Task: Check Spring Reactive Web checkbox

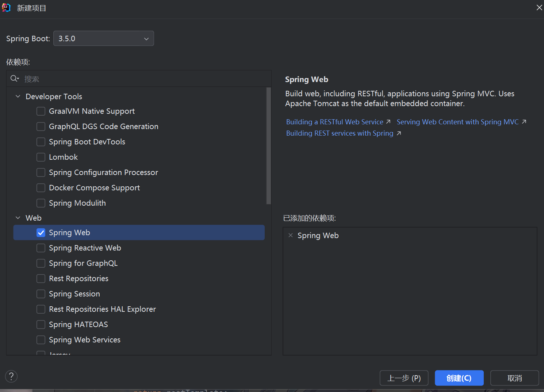Action: click(x=41, y=248)
